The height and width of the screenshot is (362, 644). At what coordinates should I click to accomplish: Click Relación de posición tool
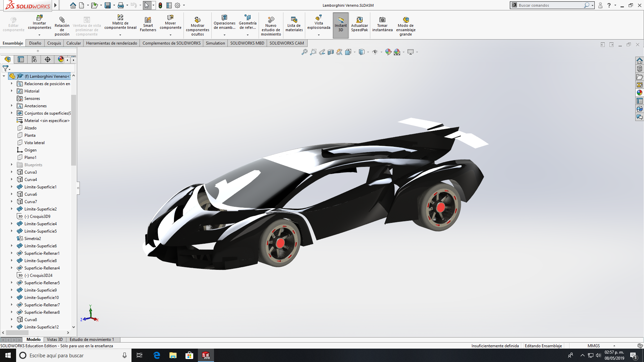(x=62, y=26)
